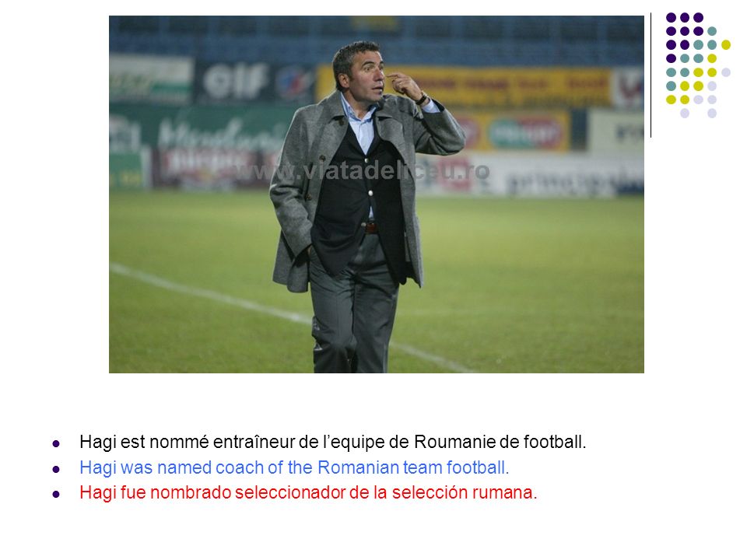This screenshot has width=747, height=560.
Task: Select the French sentence about Hagi entraîneur
Action: (332, 442)
